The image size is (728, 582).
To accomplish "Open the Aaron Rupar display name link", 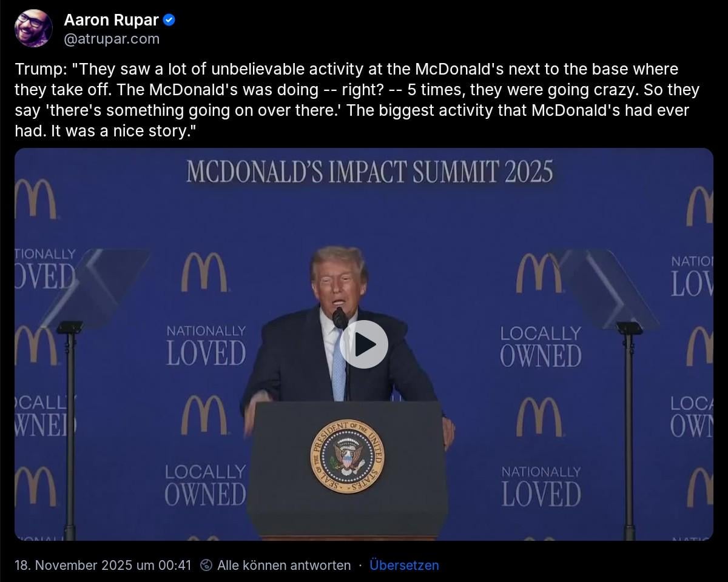I will coord(111,20).
